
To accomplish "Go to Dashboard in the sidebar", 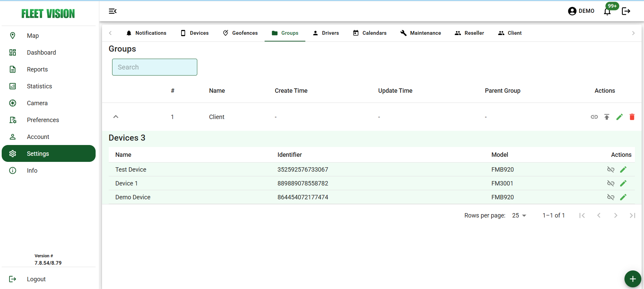I will [x=49, y=52].
